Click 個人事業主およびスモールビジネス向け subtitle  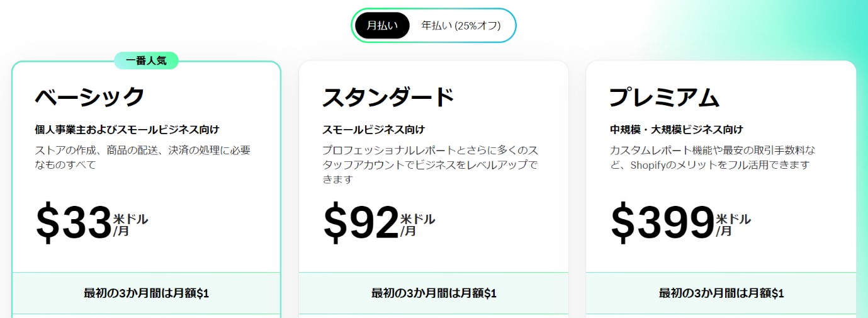coord(127,130)
